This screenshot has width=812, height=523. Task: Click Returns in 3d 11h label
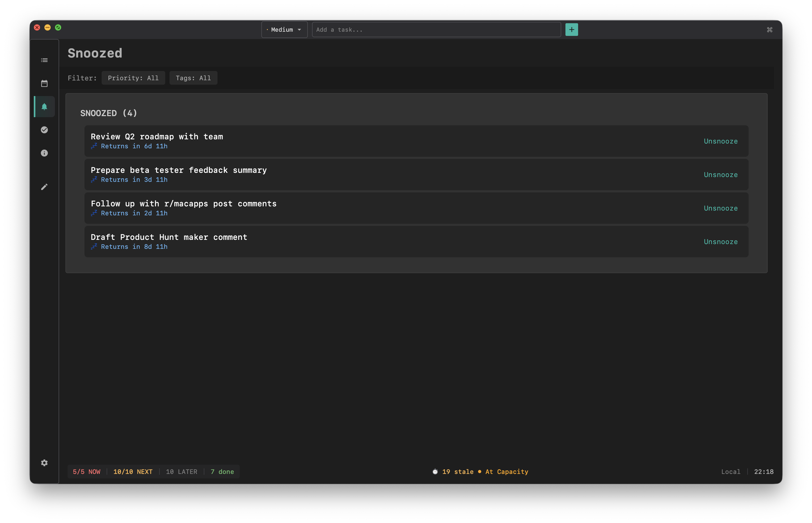[x=134, y=180]
